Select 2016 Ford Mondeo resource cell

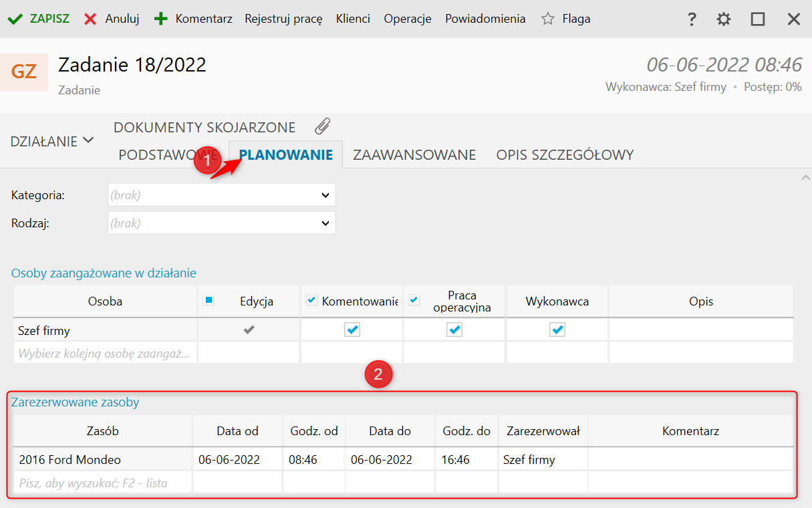tap(103, 460)
